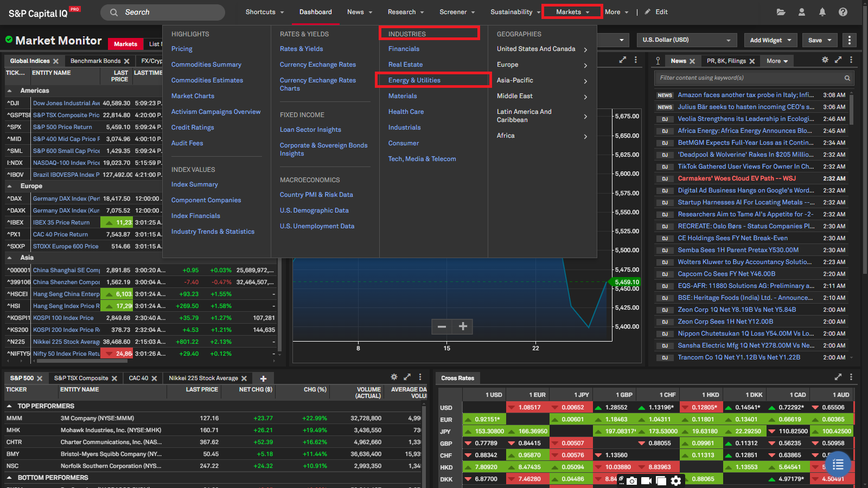Screen dimensions: 868x488
Task: Select Energy & Utilities from Industries
Action: coord(414,80)
